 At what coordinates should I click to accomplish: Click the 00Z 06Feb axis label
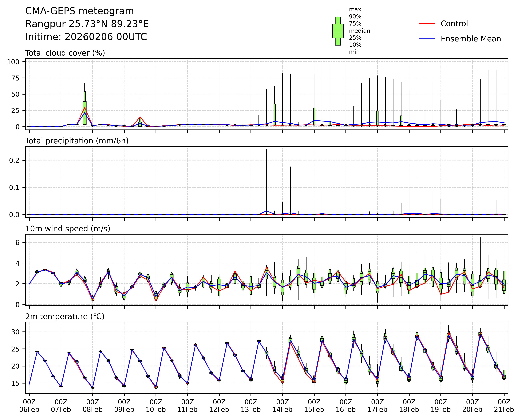[29, 406]
